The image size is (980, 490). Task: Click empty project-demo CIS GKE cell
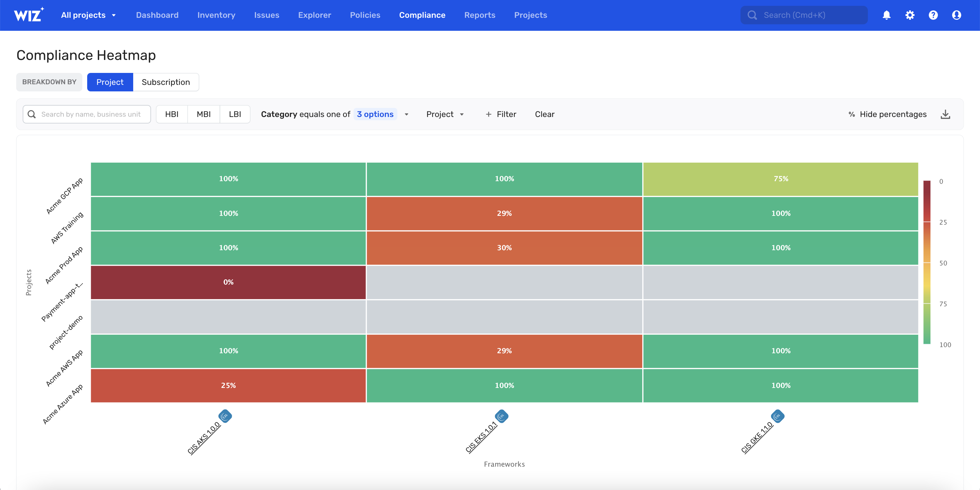pos(781,317)
